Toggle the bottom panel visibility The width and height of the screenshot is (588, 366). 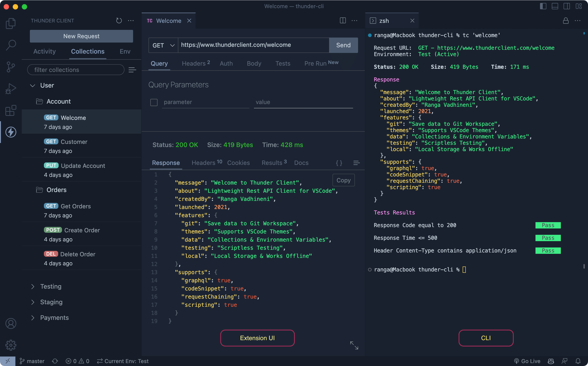tap(555, 6)
